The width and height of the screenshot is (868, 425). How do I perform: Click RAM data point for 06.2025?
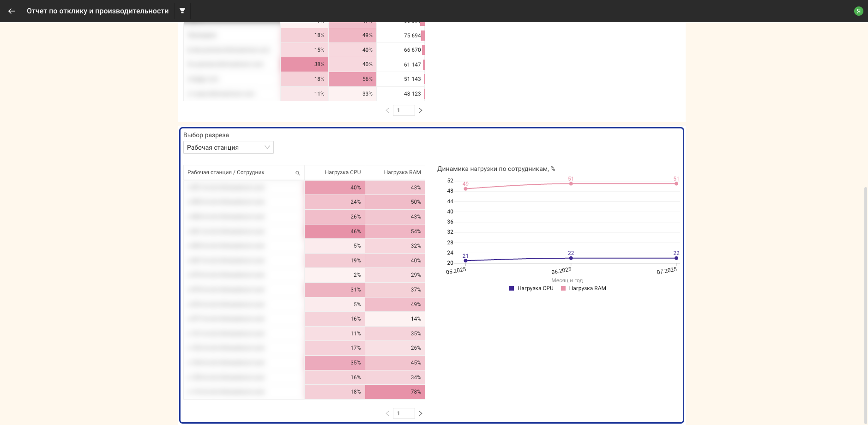point(571,184)
